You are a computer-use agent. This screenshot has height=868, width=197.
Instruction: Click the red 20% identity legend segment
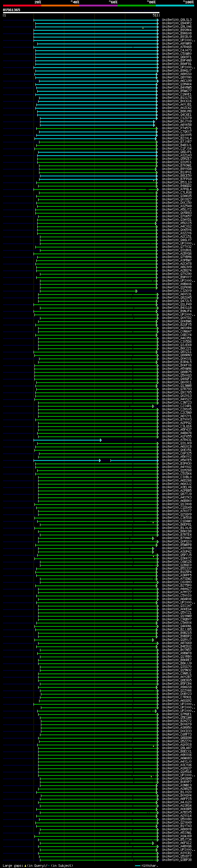point(22,6)
